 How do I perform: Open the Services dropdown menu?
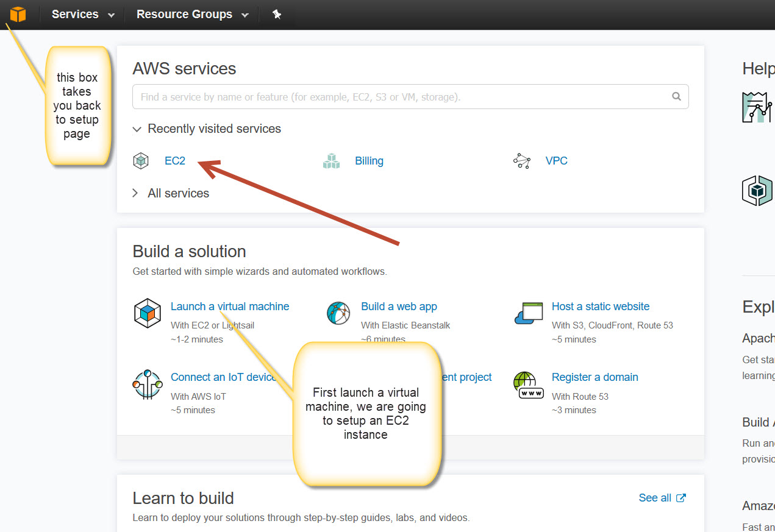pos(83,14)
